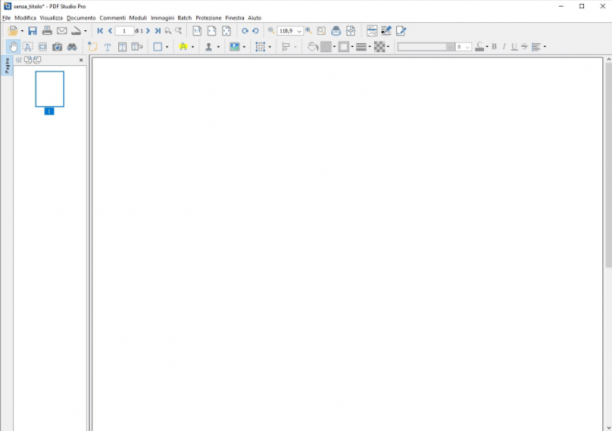Activate the Loupe tool icon
The height and width of the screenshot is (431, 612).
click(x=336, y=31)
